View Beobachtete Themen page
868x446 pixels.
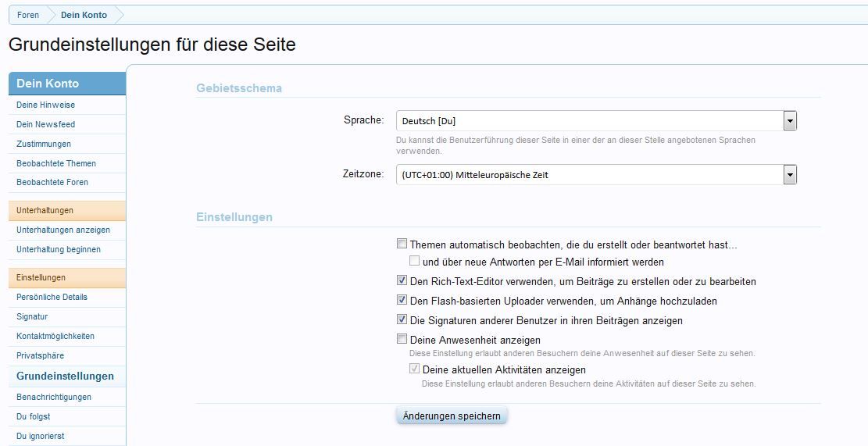pos(56,163)
